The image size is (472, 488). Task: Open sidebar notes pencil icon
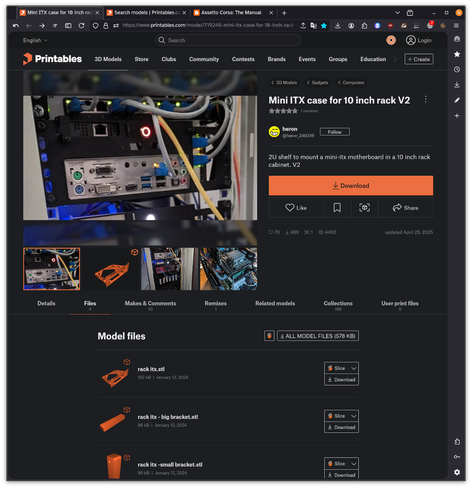point(457,100)
